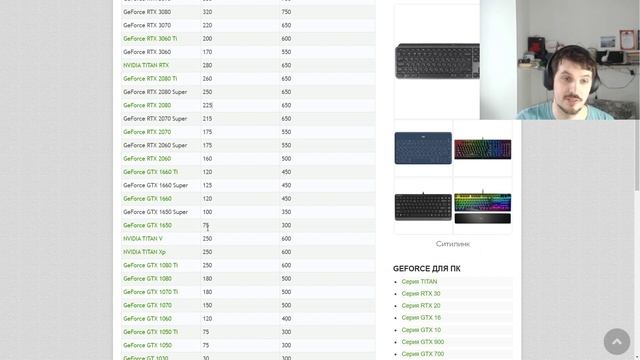Click the streamer webcam overlay
This screenshot has width=640, height=360.
tap(560, 60)
